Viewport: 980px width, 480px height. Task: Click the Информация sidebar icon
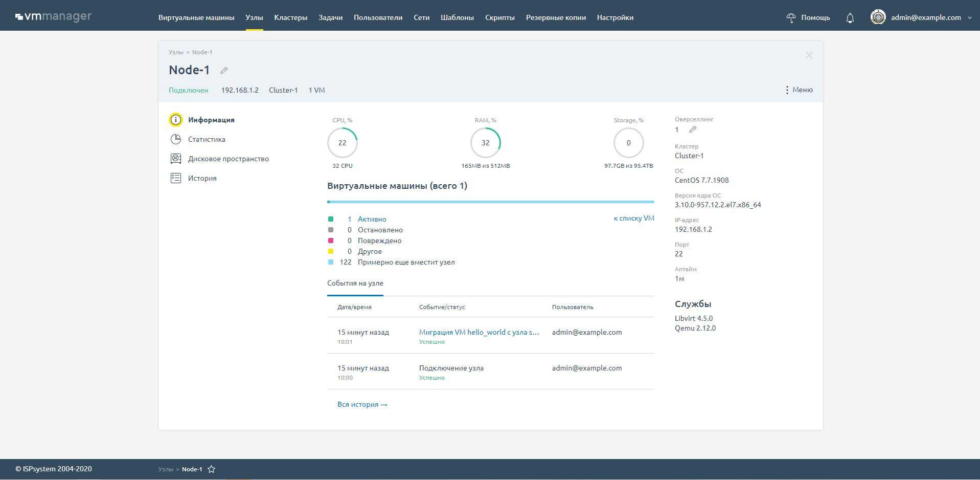click(176, 120)
